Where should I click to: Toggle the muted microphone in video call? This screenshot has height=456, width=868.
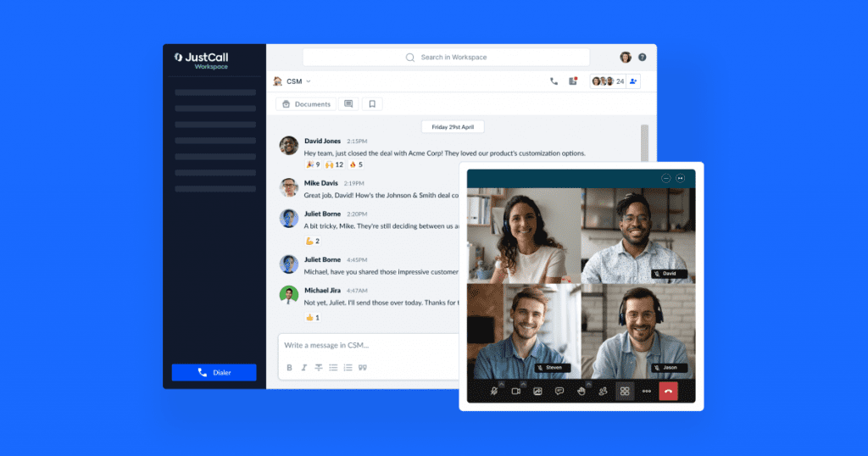[x=494, y=392]
